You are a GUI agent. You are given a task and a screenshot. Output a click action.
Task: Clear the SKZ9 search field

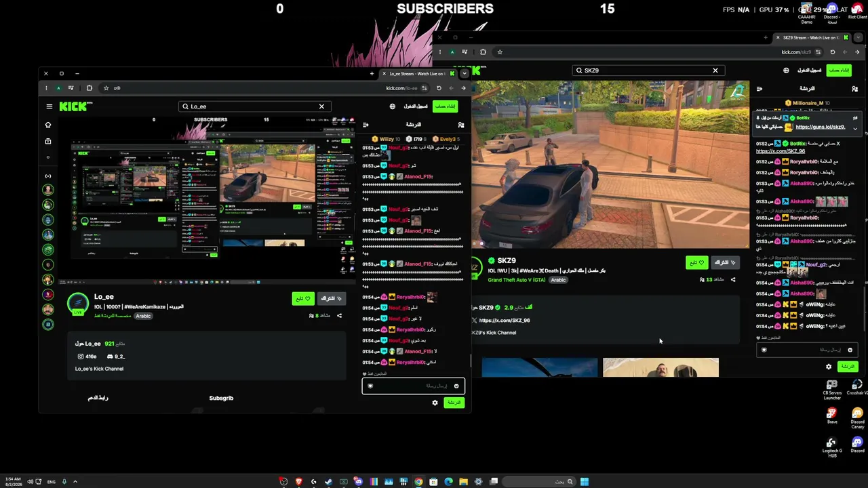point(715,70)
